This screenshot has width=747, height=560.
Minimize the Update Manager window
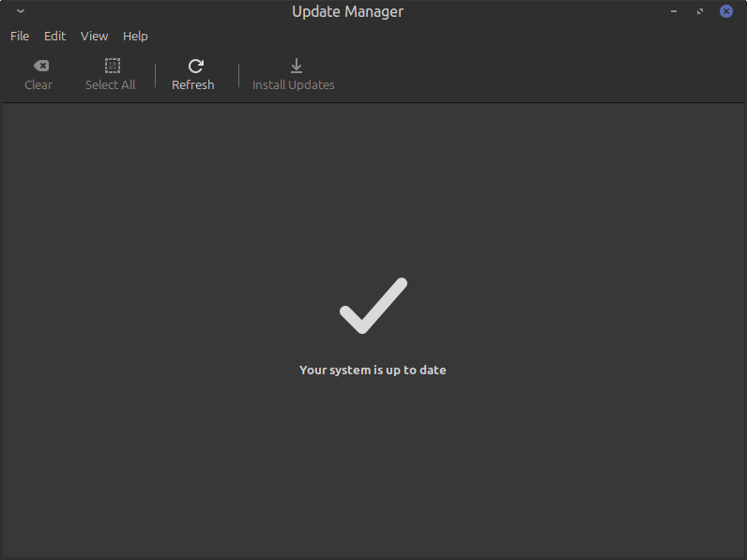coord(674,11)
